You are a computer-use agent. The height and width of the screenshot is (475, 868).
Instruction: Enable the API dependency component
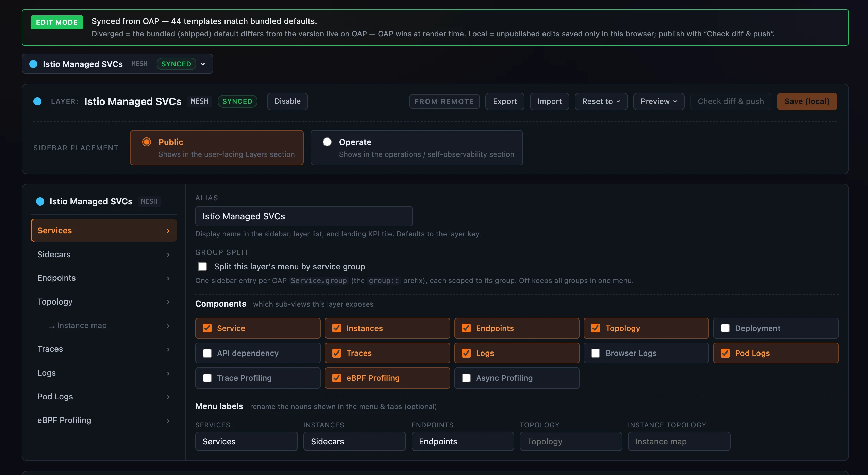point(207,353)
